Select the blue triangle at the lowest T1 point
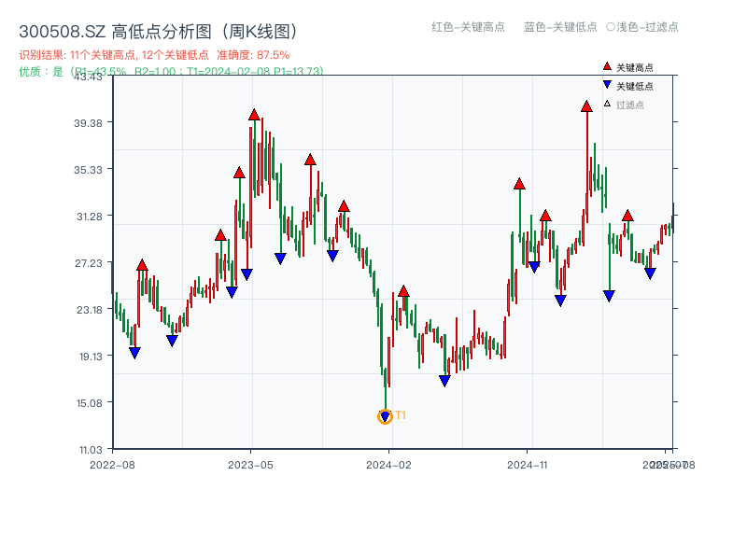The height and width of the screenshot is (560, 747). (385, 413)
